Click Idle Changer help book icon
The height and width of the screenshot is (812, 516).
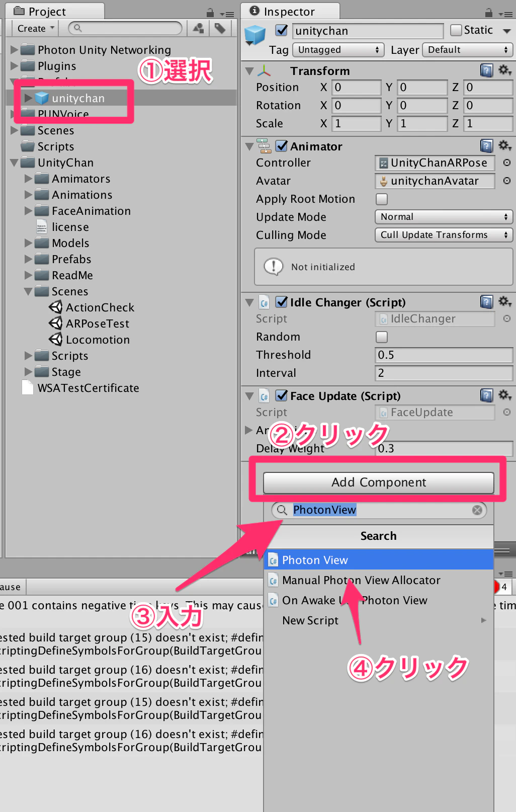coord(486,302)
